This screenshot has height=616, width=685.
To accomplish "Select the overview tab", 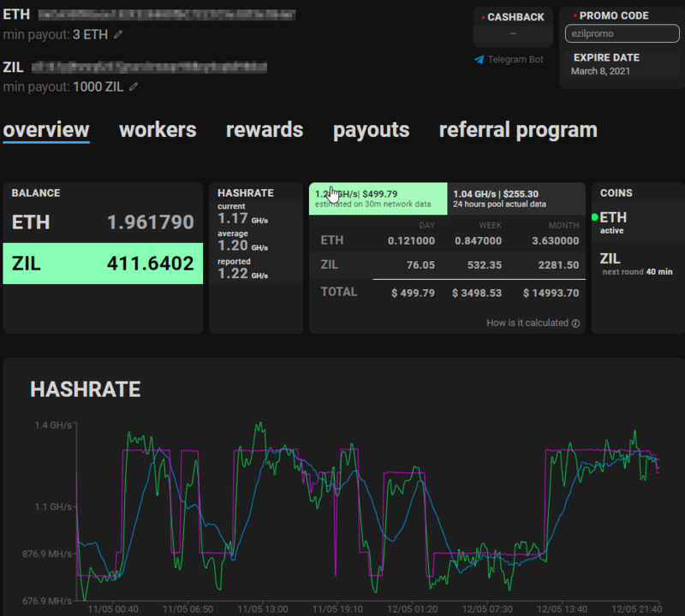I will click(x=46, y=130).
